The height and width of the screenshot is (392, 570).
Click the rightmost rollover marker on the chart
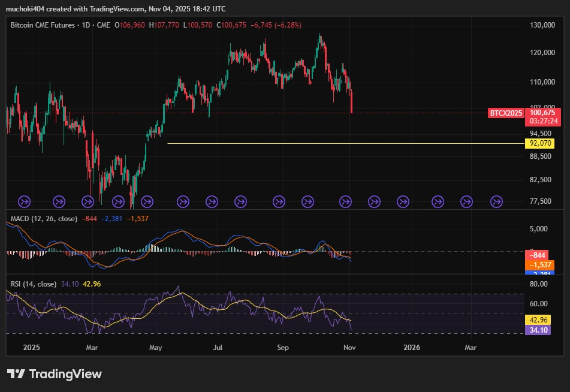pos(496,202)
